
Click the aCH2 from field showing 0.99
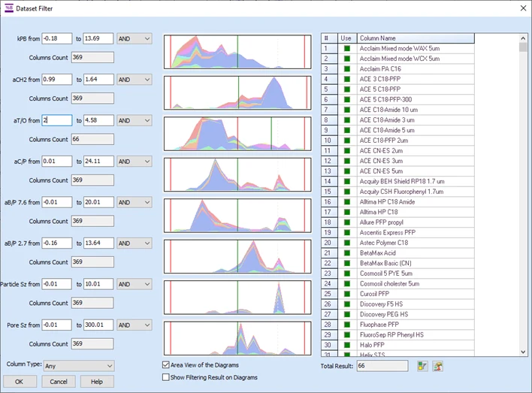pyautogui.click(x=57, y=80)
